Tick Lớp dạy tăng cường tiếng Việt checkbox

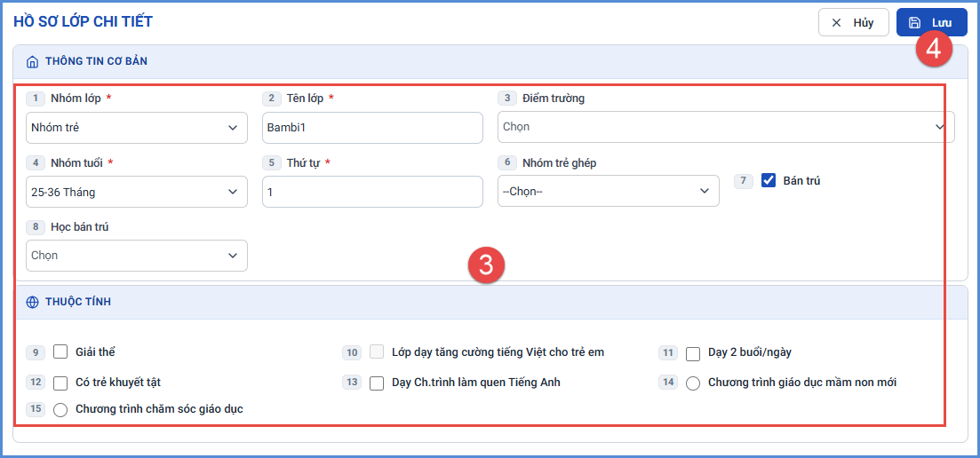coord(376,351)
